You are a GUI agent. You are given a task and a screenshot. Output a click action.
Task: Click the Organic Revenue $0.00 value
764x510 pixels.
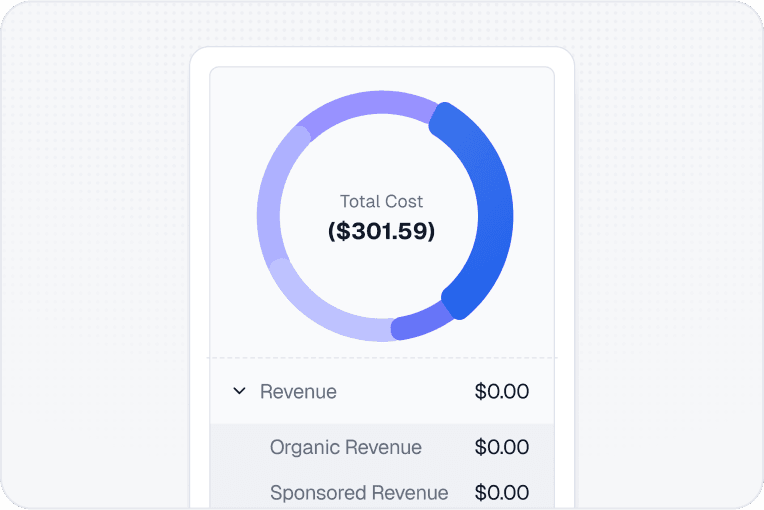tap(502, 447)
